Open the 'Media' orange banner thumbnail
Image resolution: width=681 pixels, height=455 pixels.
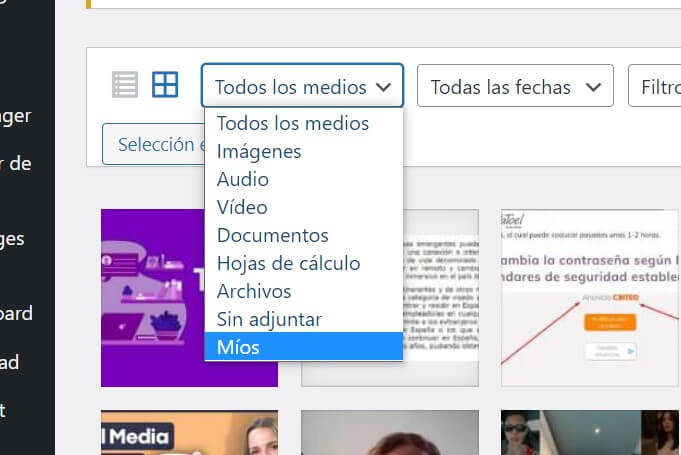point(189,432)
